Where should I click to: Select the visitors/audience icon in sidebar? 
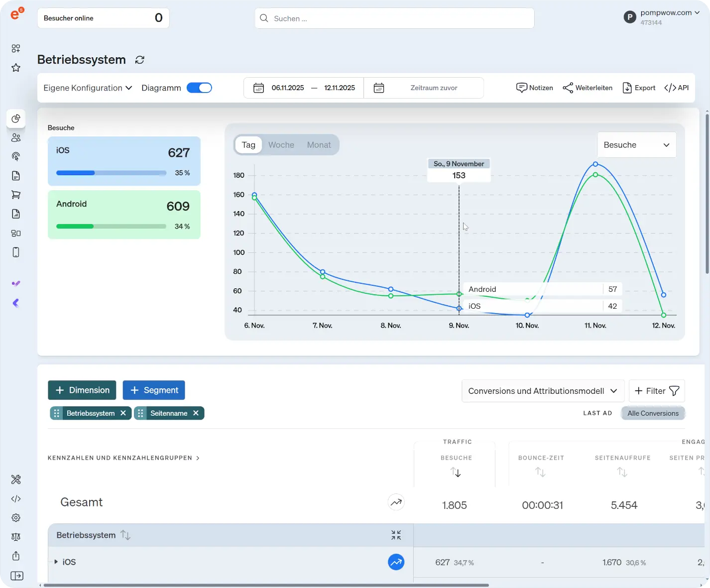tap(15, 137)
